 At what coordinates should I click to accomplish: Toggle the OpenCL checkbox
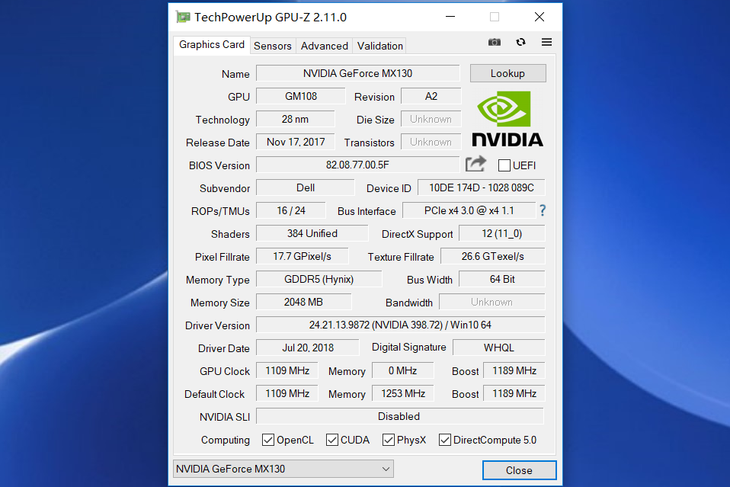268,440
